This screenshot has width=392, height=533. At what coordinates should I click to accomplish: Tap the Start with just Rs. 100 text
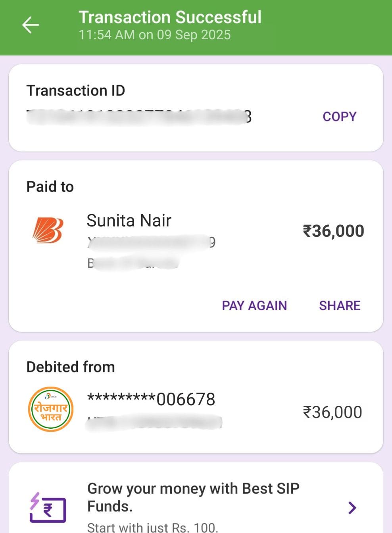click(152, 527)
